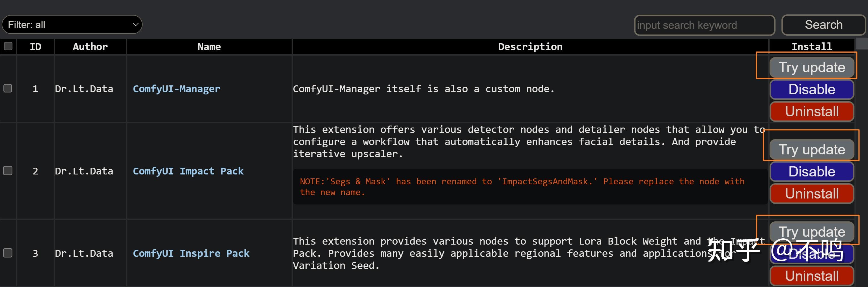868x287 pixels.
Task: Try update for ComfyUI Inspire Pack
Action: (x=811, y=231)
